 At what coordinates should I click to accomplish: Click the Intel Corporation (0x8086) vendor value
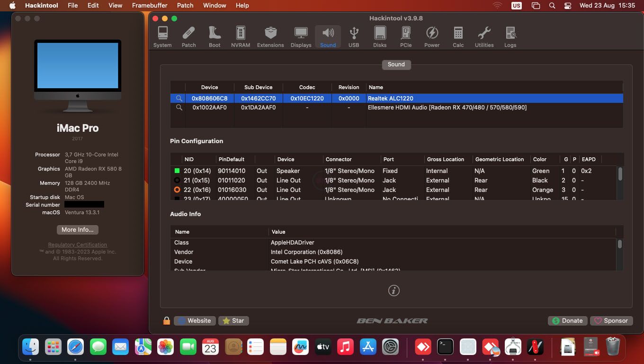307,252
